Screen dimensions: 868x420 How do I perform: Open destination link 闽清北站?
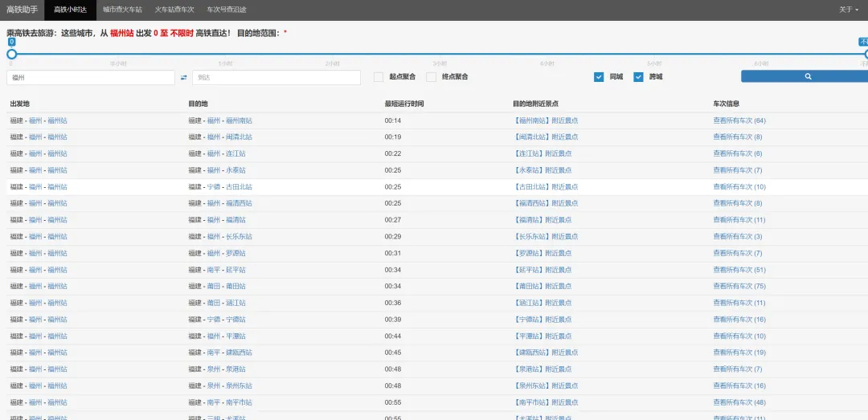pos(240,137)
